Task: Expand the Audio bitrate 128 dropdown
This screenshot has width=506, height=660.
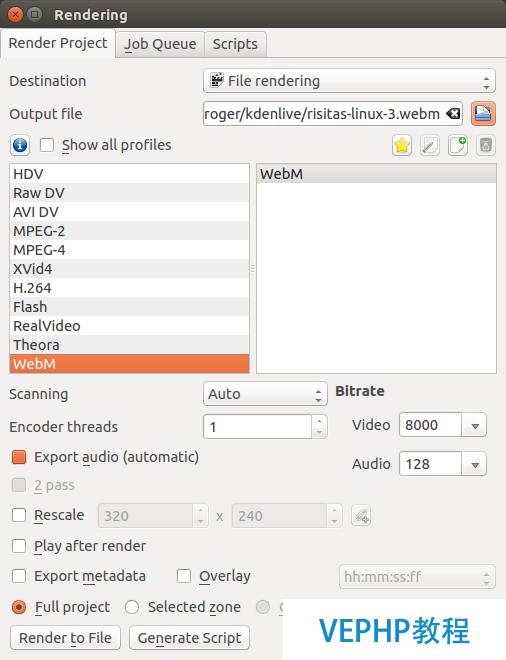Action: click(474, 464)
